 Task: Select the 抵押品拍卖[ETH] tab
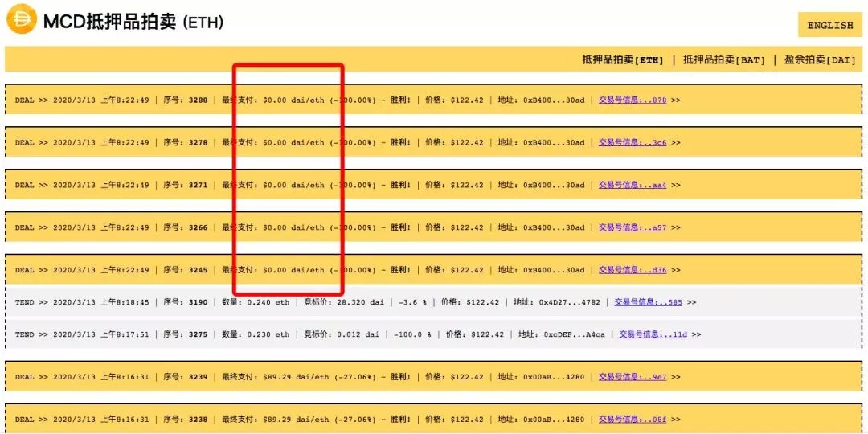(623, 59)
